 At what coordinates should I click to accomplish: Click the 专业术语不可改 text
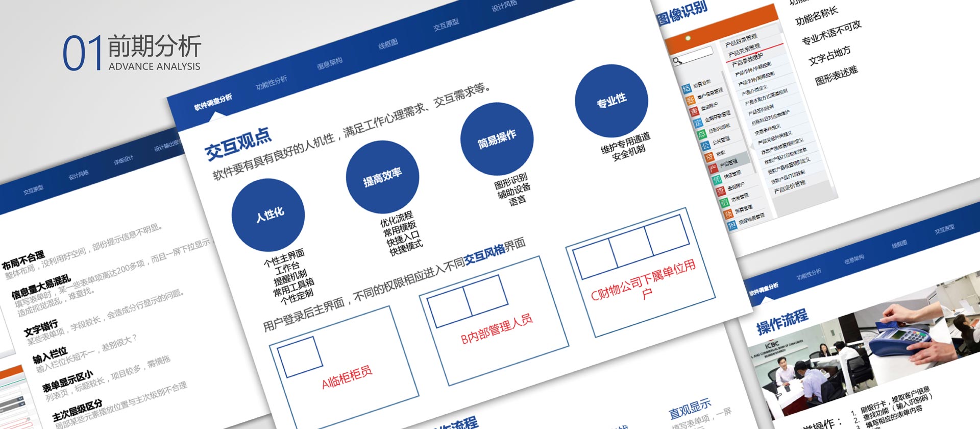[x=831, y=32]
